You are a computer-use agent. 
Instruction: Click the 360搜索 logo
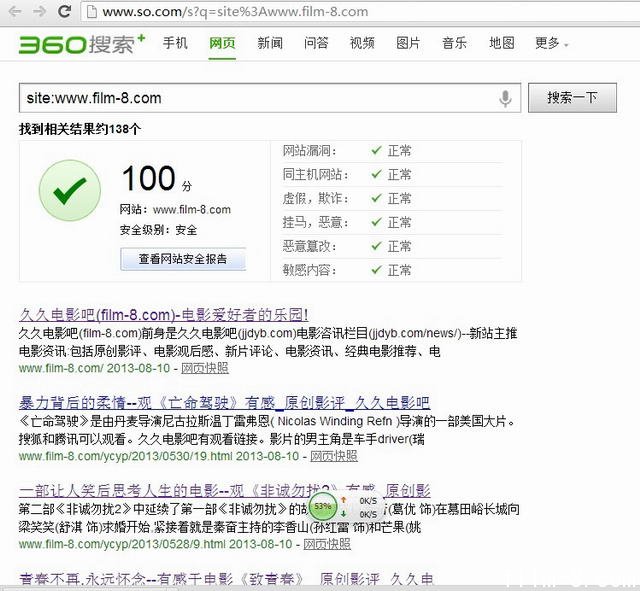pyautogui.click(x=82, y=44)
